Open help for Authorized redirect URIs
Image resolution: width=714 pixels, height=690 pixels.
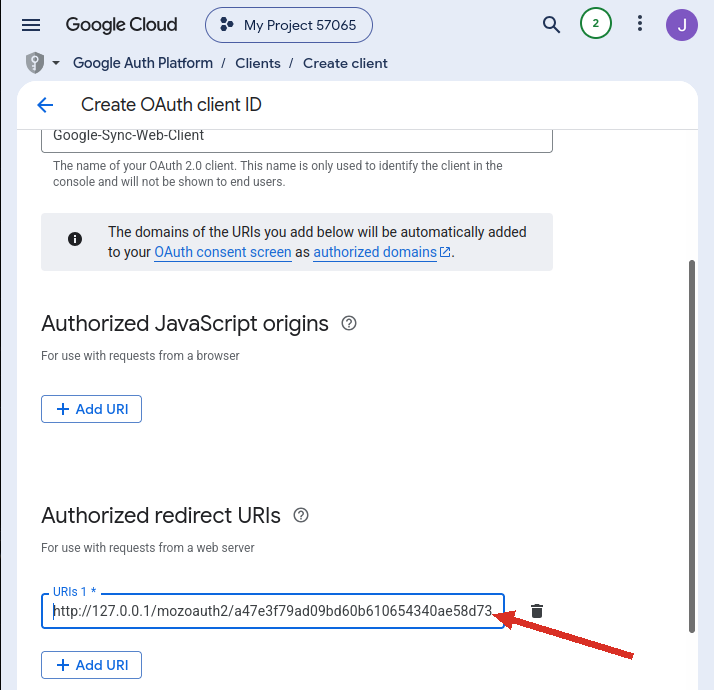(301, 516)
